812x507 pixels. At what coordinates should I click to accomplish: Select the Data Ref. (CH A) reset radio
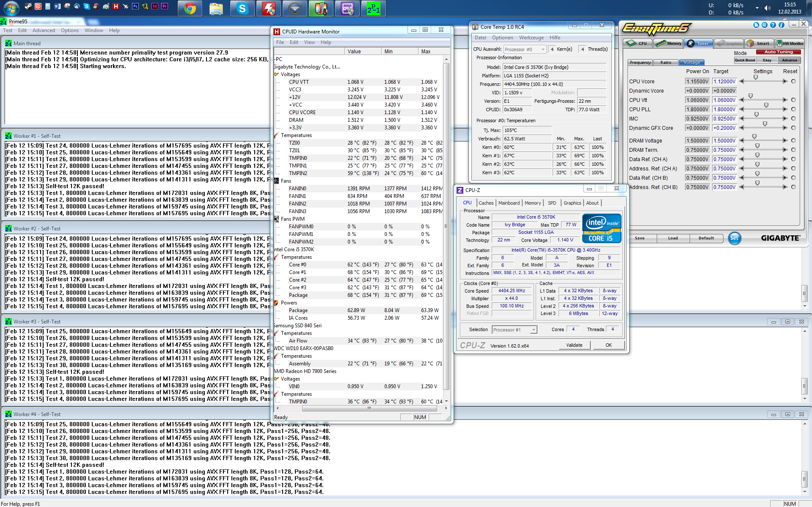793,159
